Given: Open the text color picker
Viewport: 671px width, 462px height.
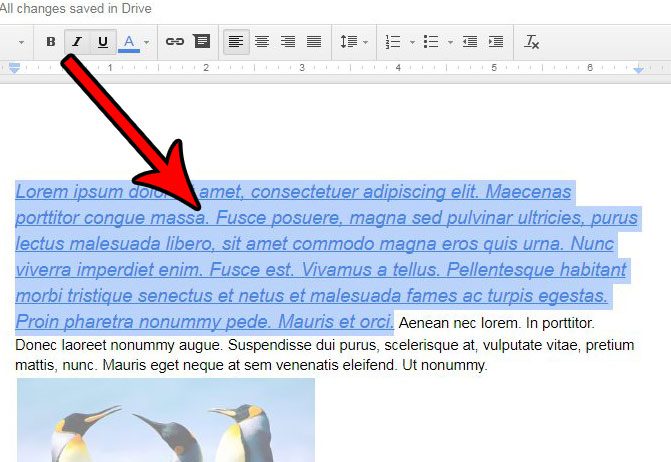Looking at the screenshot, I should coord(129,42).
